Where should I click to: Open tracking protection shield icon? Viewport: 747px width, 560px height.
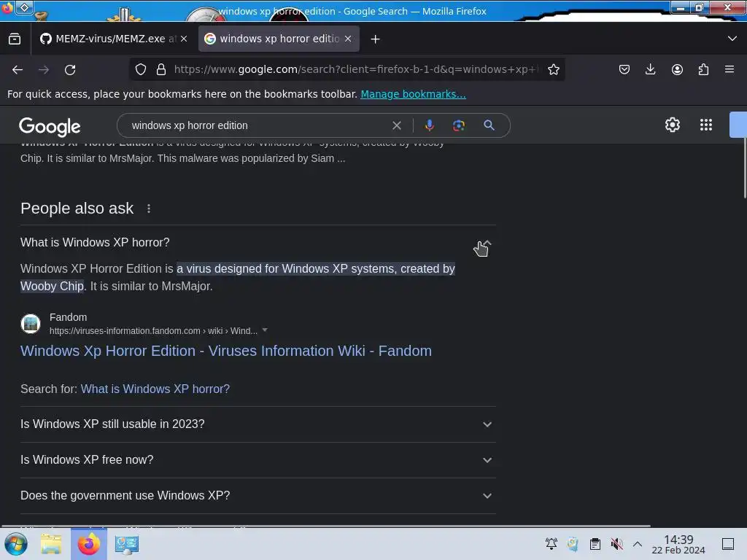point(141,69)
